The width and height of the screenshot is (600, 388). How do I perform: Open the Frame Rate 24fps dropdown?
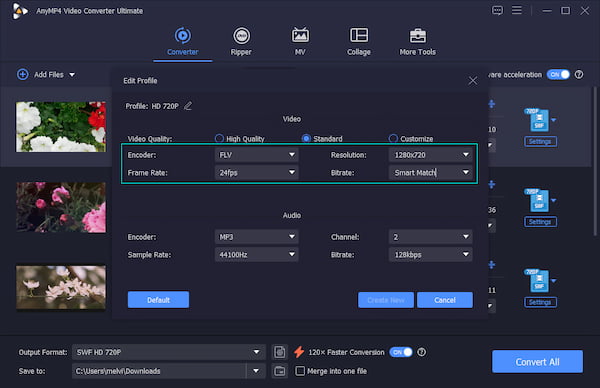tap(257, 173)
